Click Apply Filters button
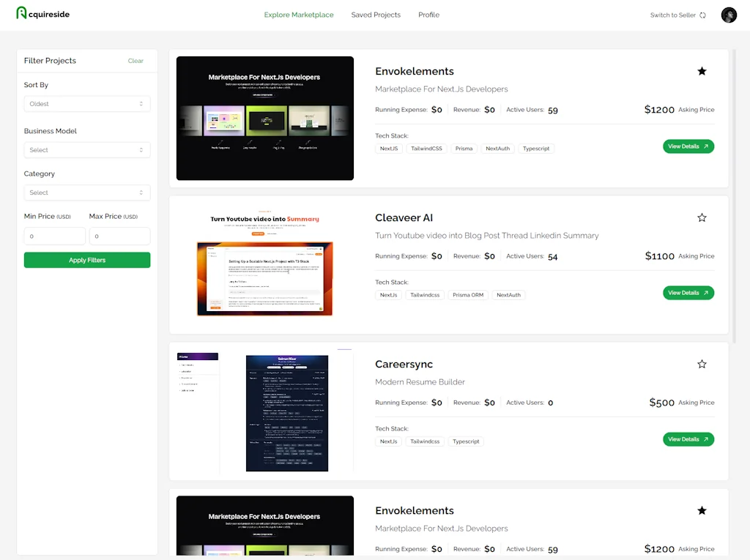 click(x=86, y=259)
